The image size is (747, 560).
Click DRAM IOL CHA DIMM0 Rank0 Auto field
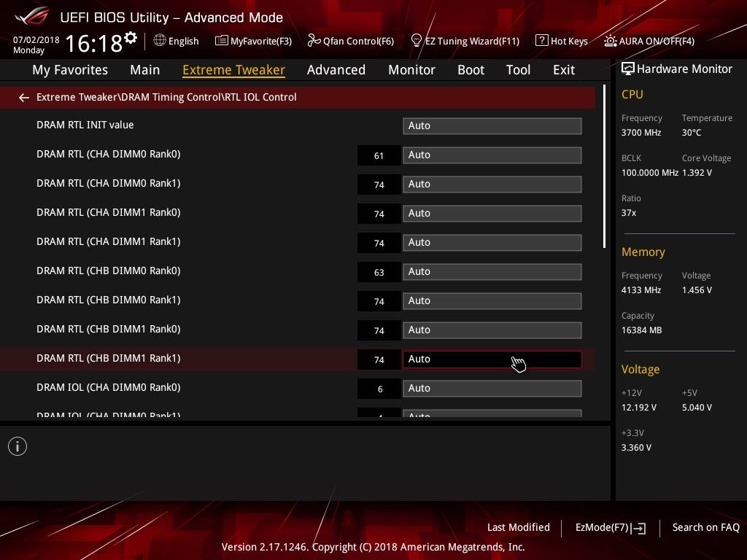point(492,389)
